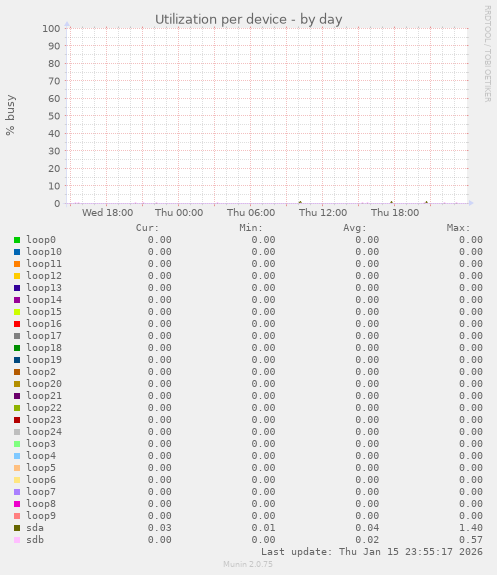Click the sdb Avg value 0.02
The image size is (497, 575).
pyautogui.click(x=367, y=540)
